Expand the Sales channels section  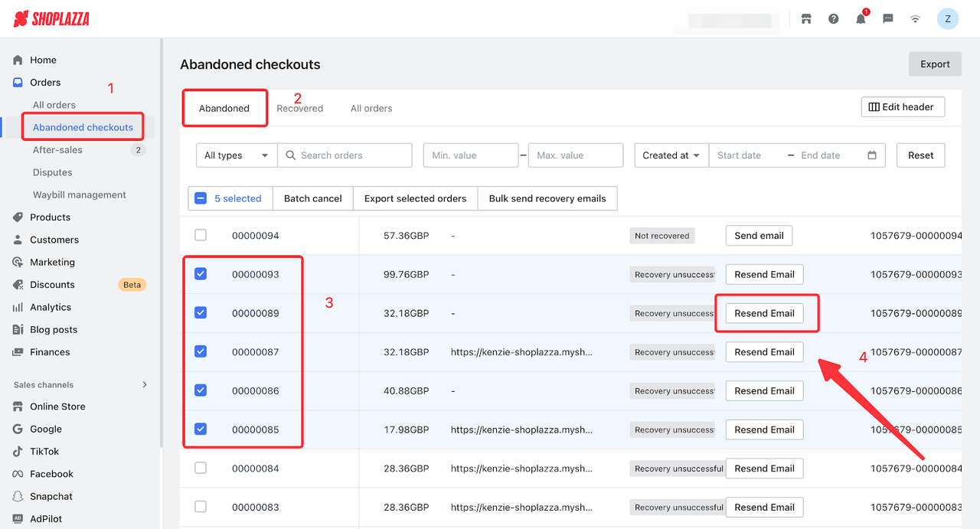[x=145, y=385]
